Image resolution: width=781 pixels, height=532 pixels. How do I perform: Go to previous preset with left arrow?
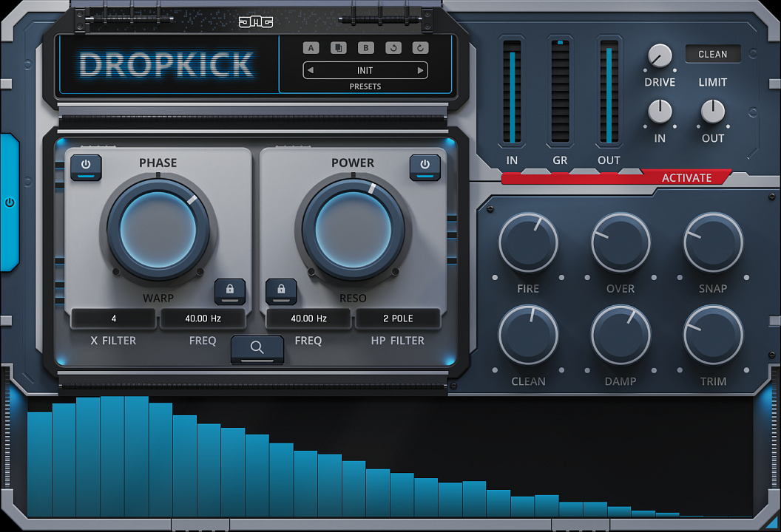click(x=311, y=71)
